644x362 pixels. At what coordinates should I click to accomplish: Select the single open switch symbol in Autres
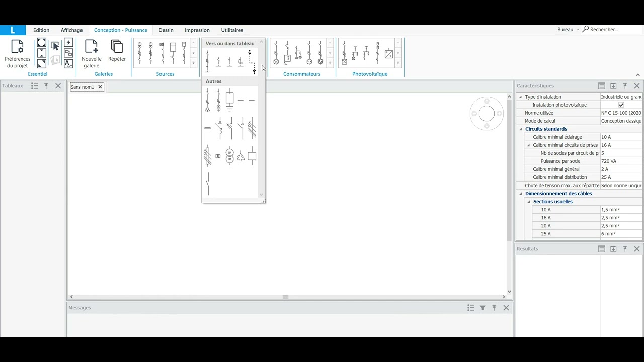point(208,184)
